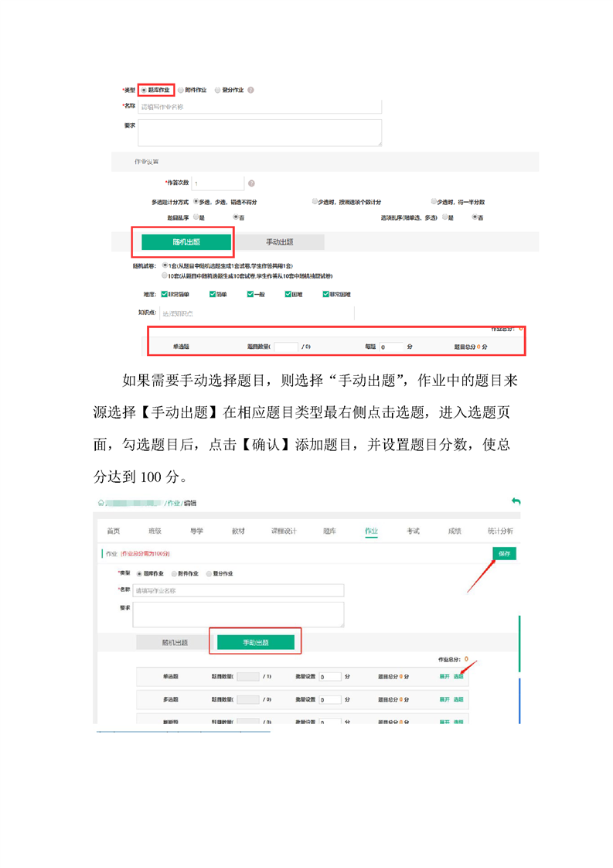Click the 作答次数 input field
Image resolution: width=613 pixels, height=868 pixels.
pyautogui.click(x=218, y=183)
